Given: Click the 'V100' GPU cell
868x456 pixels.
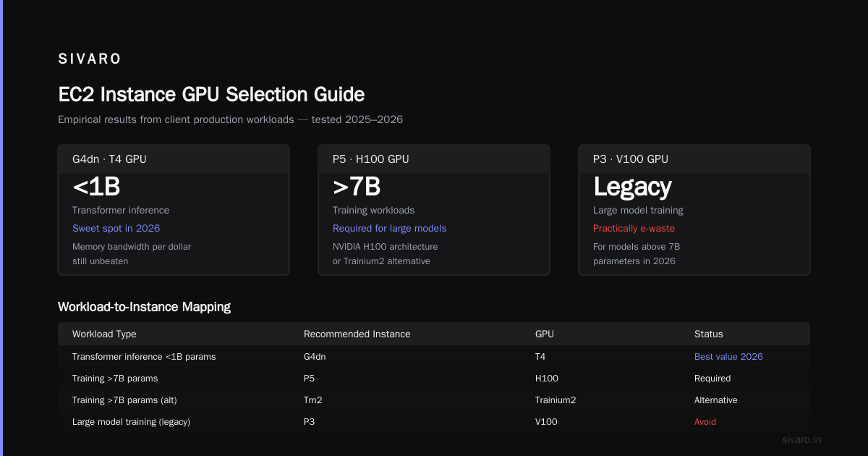Looking at the screenshot, I should (547, 422).
